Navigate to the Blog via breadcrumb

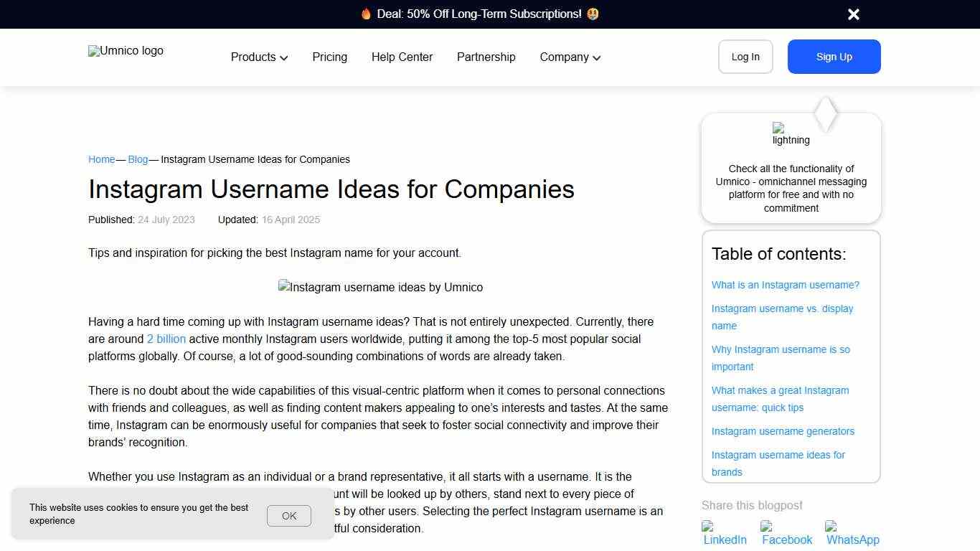click(x=138, y=159)
